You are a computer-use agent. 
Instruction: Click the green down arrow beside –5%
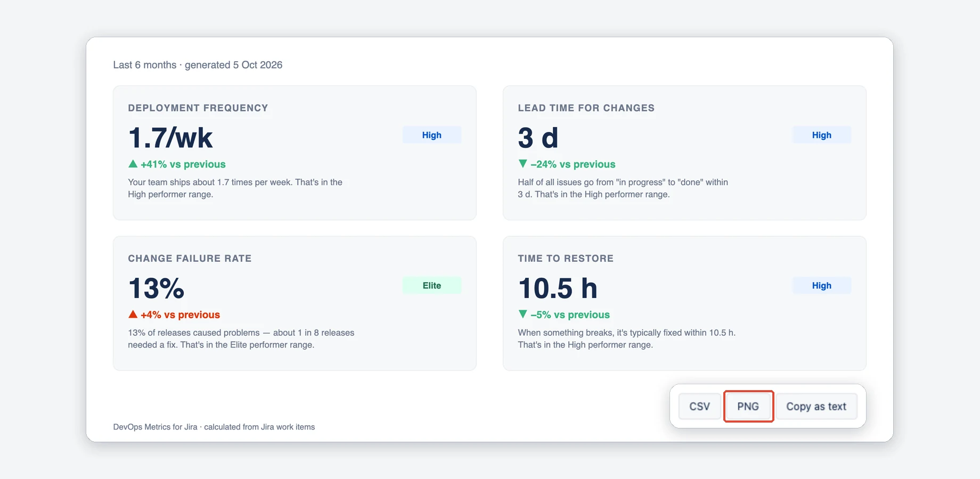tap(523, 315)
